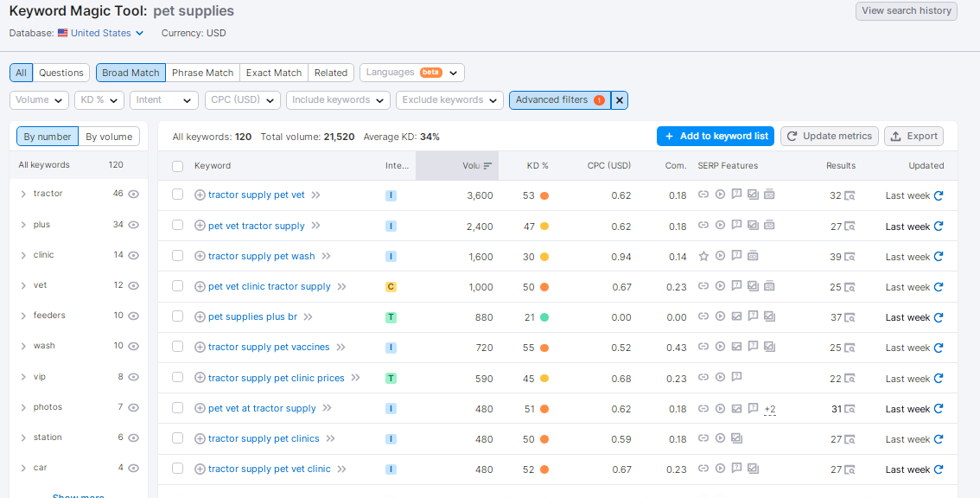Open the Exclude keywords dropdown

coord(450,100)
